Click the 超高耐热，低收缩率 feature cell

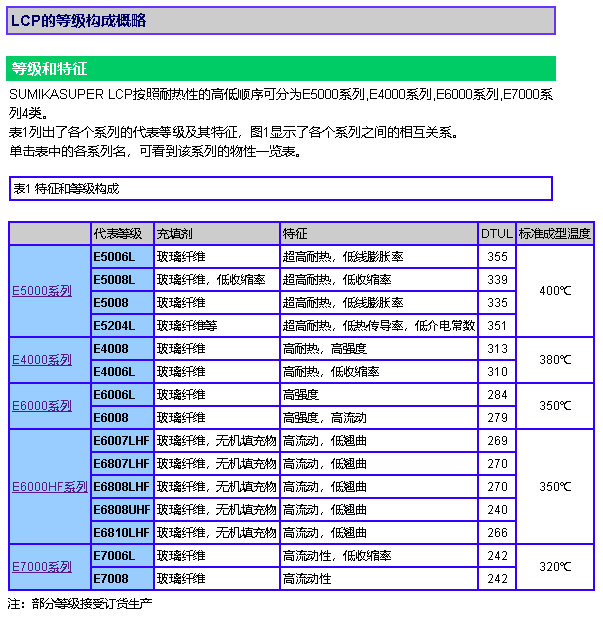pyautogui.click(x=379, y=280)
